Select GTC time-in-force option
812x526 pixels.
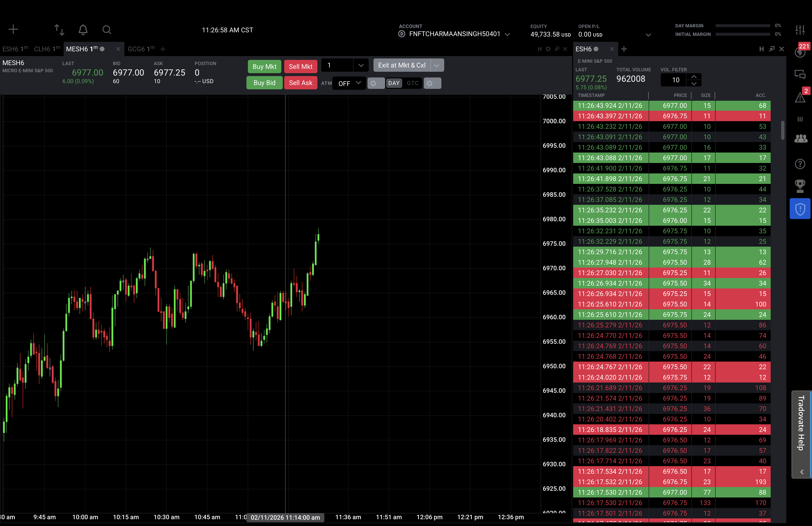(x=412, y=83)
